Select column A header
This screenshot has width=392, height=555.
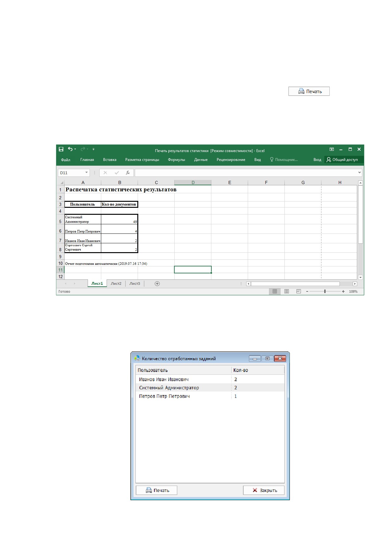[x=83, y=182]
